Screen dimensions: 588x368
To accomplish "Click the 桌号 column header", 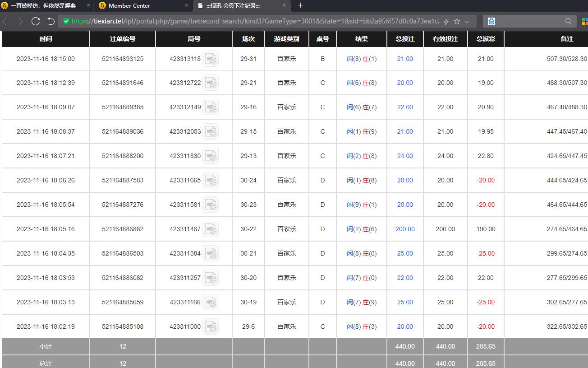I will point(322,39).
